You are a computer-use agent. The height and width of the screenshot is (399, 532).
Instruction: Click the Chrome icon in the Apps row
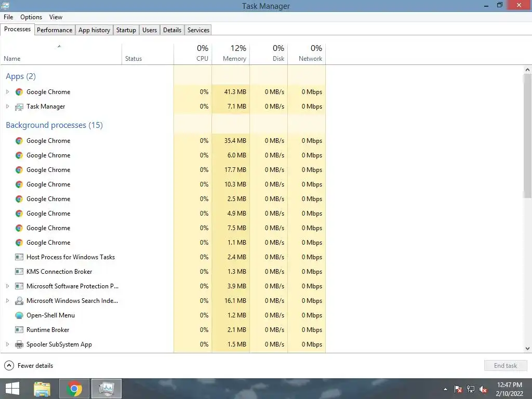coord(19,92)
